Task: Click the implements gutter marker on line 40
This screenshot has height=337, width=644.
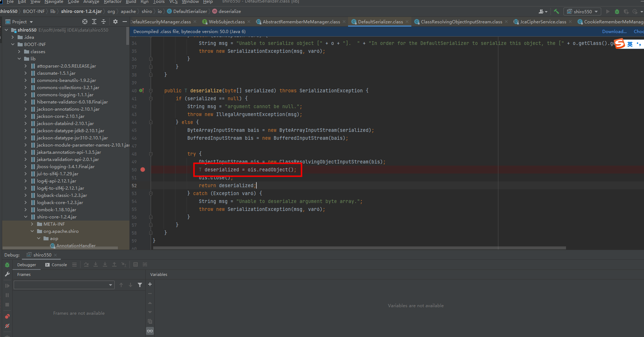Action: [141, 91]
